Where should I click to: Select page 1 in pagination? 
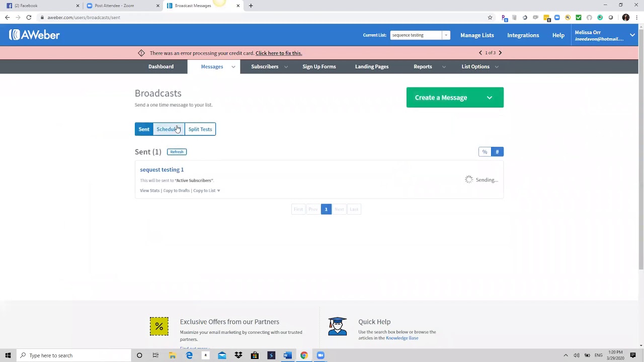tap(326, 209)
